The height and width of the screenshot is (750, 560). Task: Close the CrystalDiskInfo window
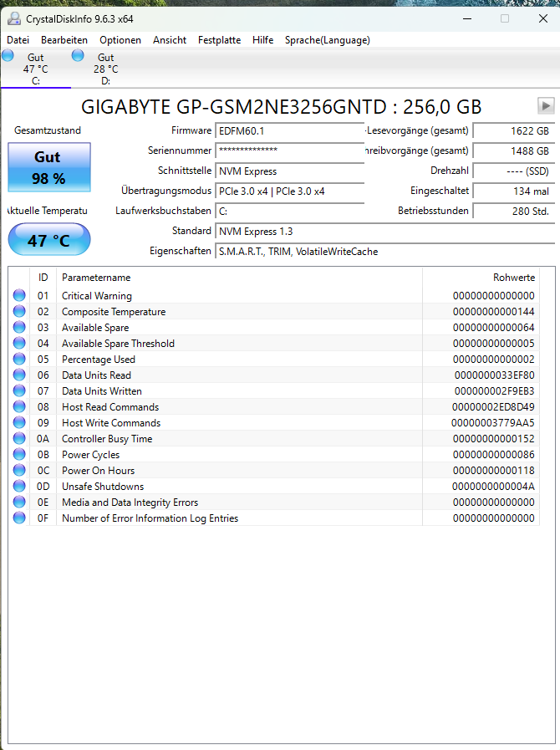[x=542, y=18]
